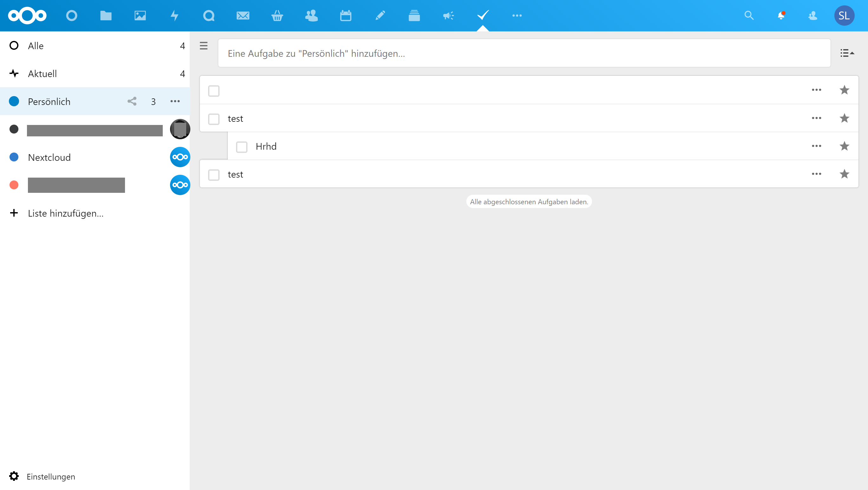The width and height of the screenshot is (868, 490).
Task: Open the Activity app
Action: tap(174, 16)
